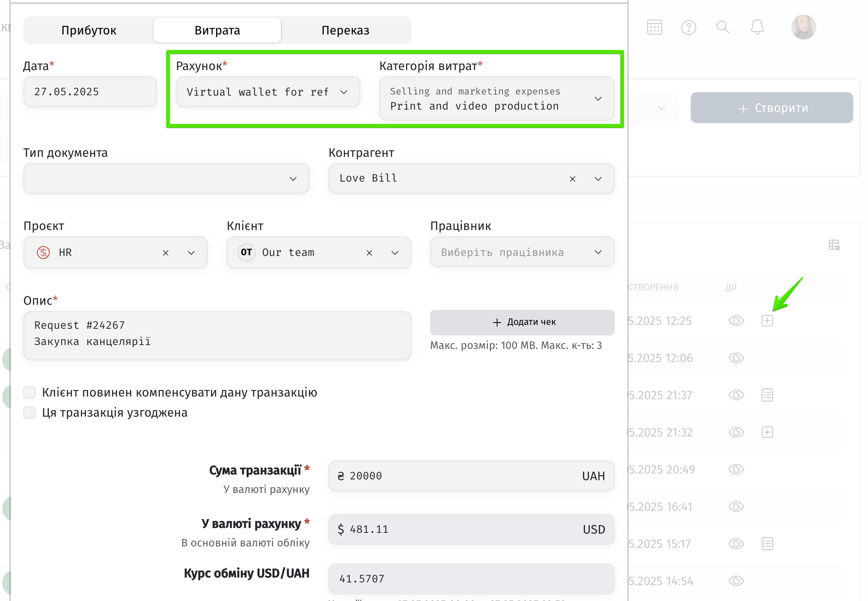
Task: Click the help question mark icon
Action: [x=688, y=27]
